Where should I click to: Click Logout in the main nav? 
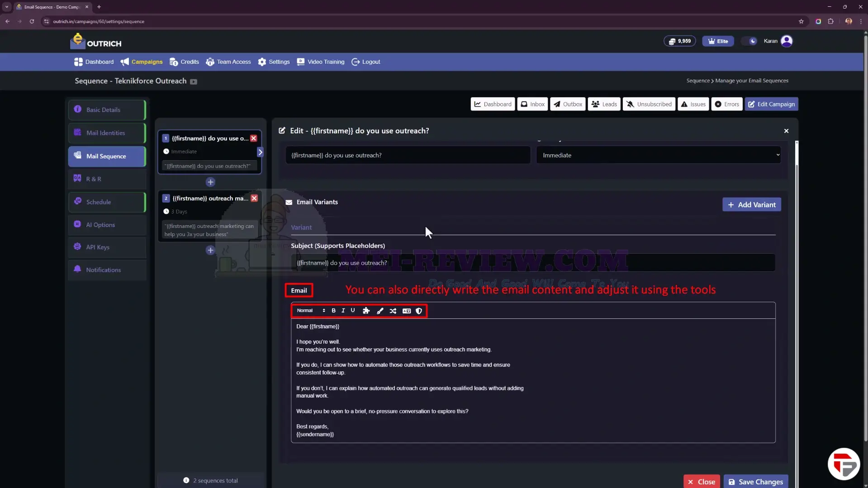pyautogui.click(x=366, y=62)
